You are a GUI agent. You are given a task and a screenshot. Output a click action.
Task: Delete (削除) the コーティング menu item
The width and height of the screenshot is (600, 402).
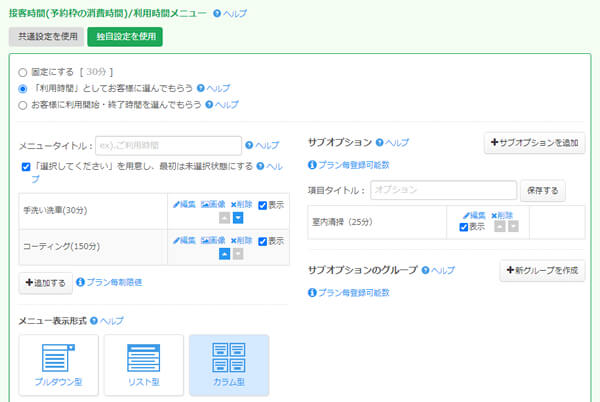pyautogui.click(x=241, y=240)
